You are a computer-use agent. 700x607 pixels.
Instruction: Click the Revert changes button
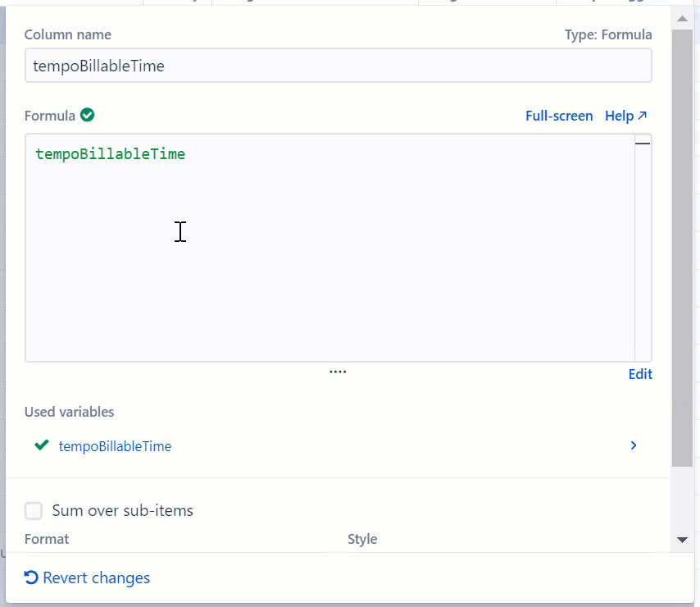87,577
